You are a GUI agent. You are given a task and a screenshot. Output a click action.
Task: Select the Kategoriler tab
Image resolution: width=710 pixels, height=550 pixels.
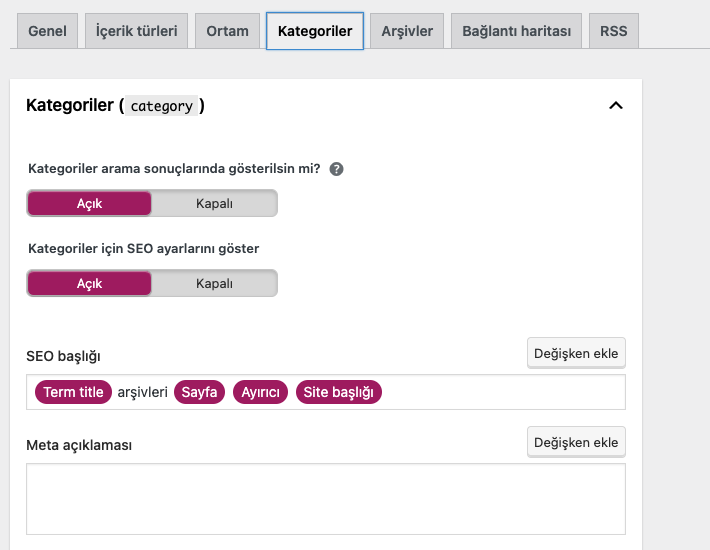(x=315, y=31)
